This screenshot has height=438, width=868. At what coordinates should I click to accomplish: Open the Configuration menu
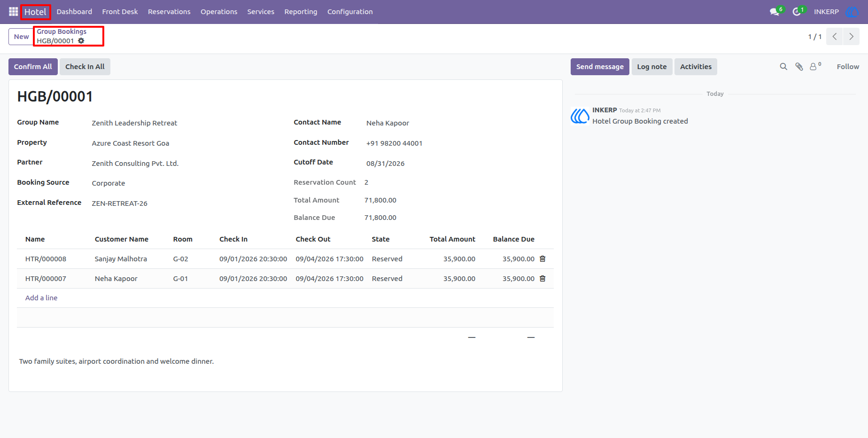tap(350, 12)
